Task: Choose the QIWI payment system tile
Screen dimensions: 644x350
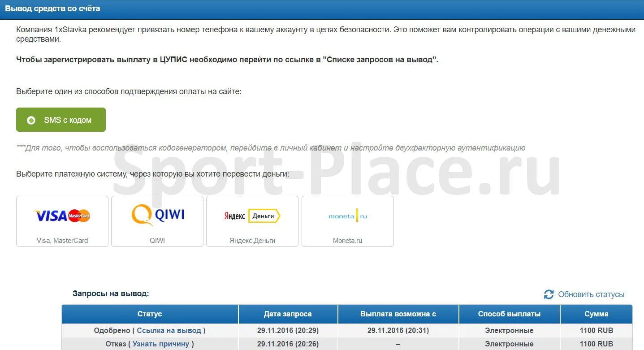Action: click(157, 221)
